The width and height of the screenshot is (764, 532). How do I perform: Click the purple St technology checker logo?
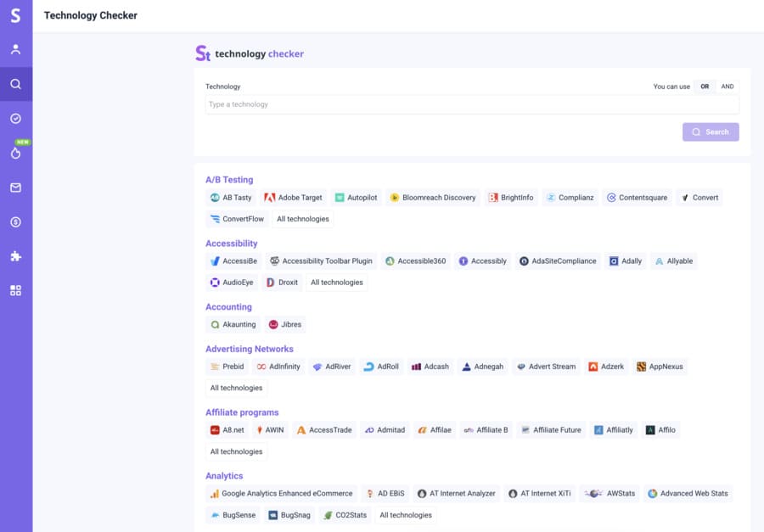pyautogui.click(x=249, y=53)
